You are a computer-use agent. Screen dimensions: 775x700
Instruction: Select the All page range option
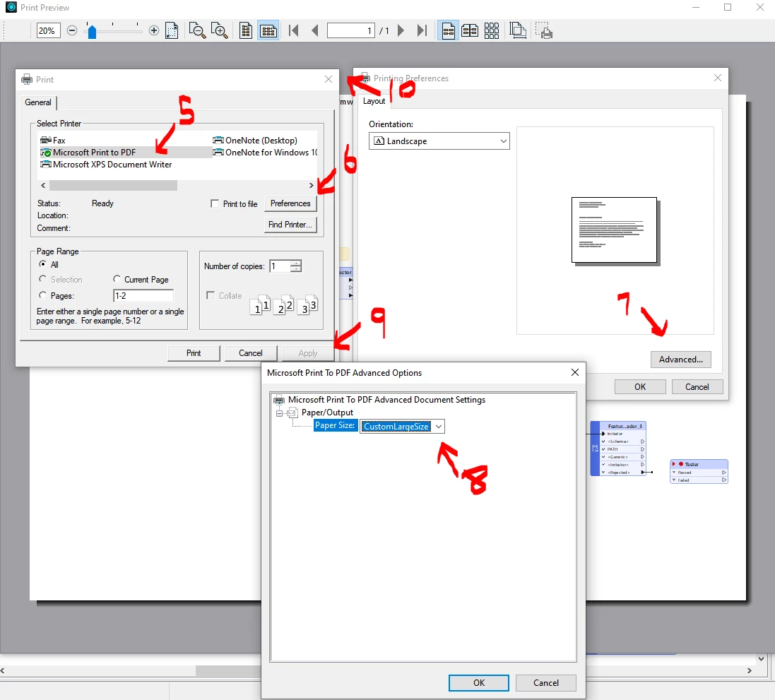click(x=43, y=264)
